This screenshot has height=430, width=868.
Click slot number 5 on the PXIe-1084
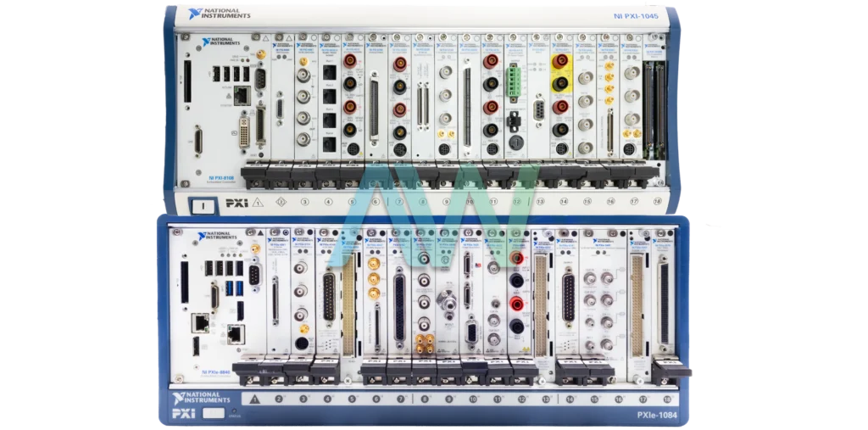pyautogui.click(x=352, y=399)
